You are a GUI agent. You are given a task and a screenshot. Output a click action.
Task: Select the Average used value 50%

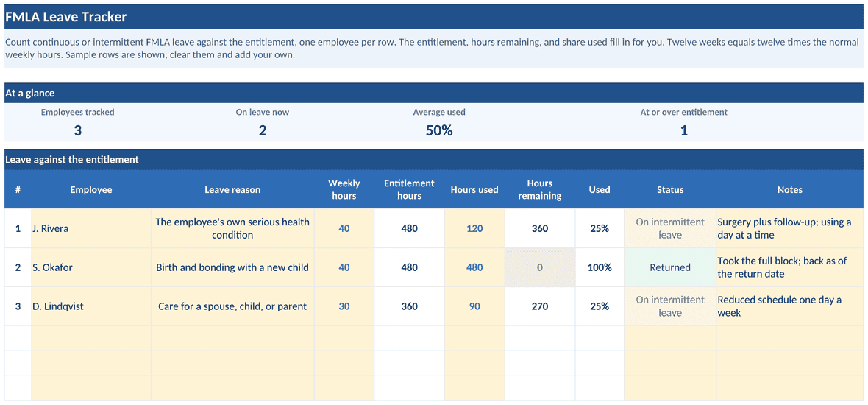[x=439, y=131]
